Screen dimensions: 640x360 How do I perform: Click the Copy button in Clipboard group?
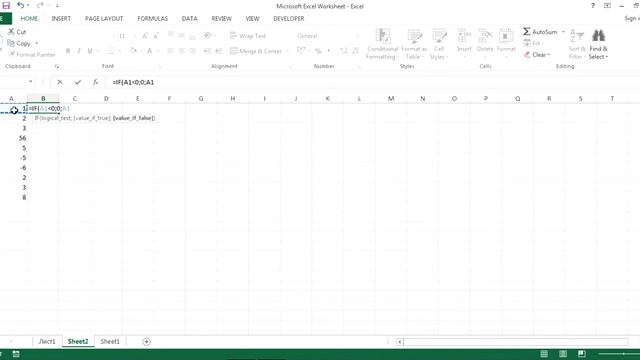coord(19,43)
